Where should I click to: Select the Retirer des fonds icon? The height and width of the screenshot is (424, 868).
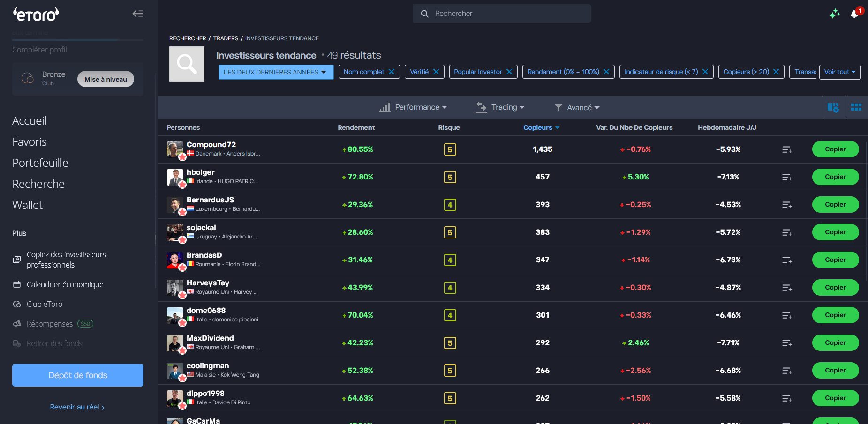pyautogui.click(x=17, y=343)
